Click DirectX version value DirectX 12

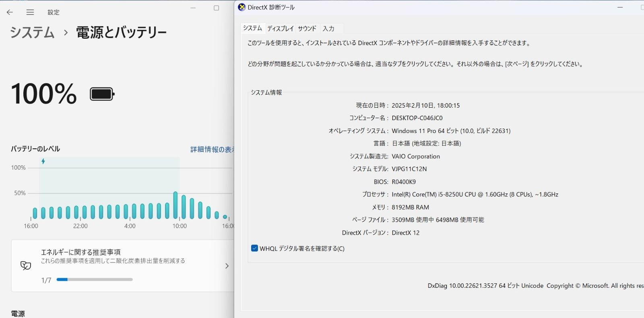point(405,233)
